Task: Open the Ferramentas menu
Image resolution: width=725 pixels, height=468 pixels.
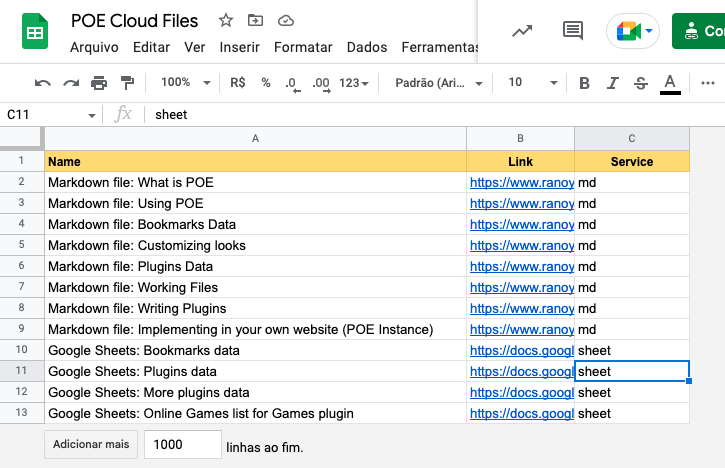Action: [x=439, y=47]
